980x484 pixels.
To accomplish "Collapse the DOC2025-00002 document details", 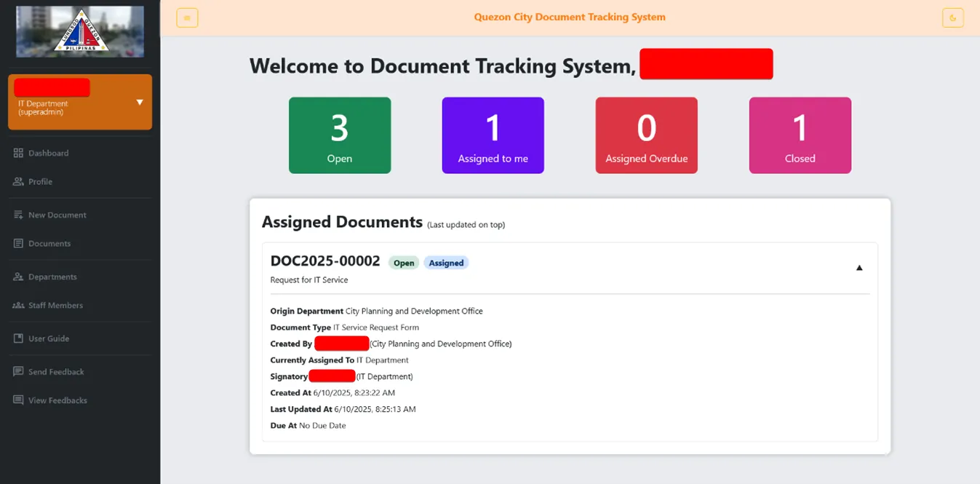I will point(859,268).
